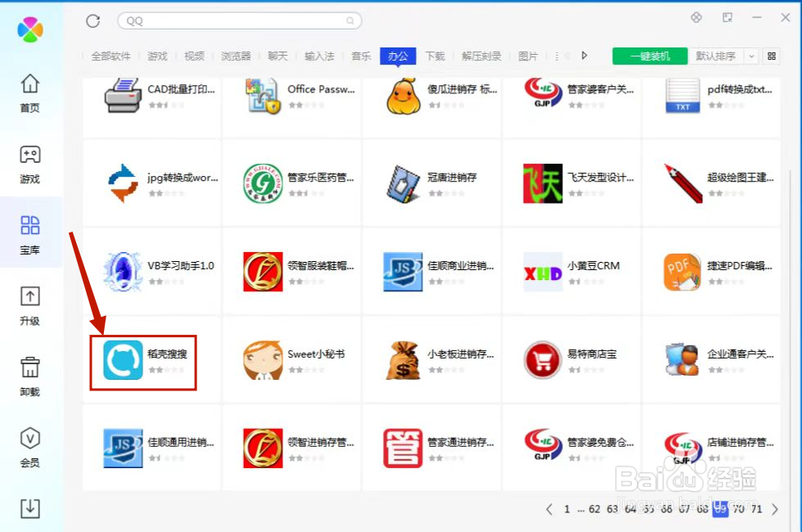Open the 企业通客户关系 app icon
Image resolution: width=802 pixels, height=532 pixels.
tap(683, 360)
